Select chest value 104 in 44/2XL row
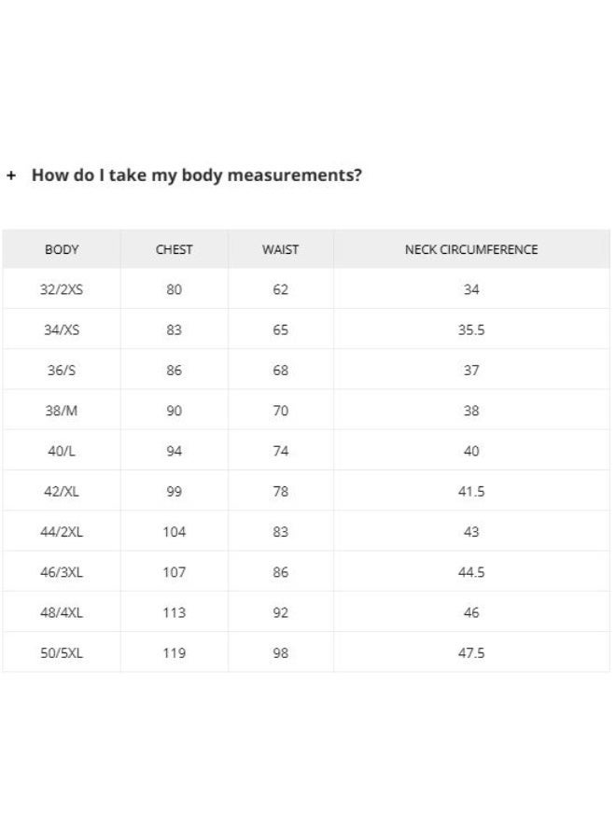This screenshot has width=616, height=840. pos(175,532)
